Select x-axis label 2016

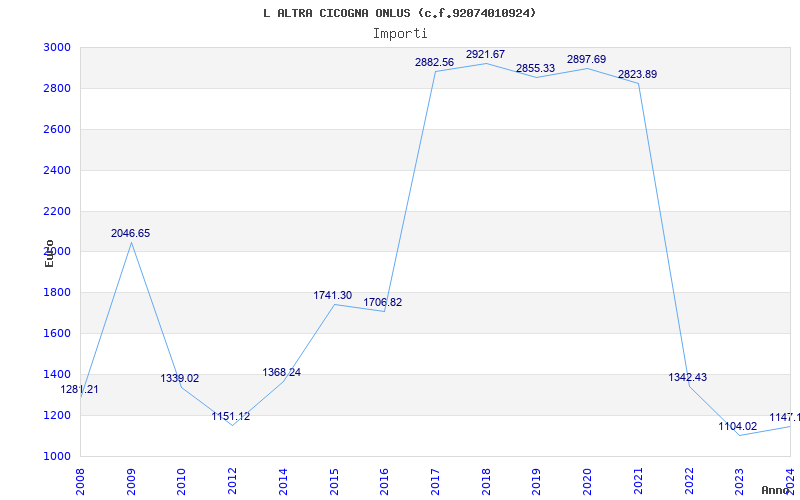click(x=384, y=482)
